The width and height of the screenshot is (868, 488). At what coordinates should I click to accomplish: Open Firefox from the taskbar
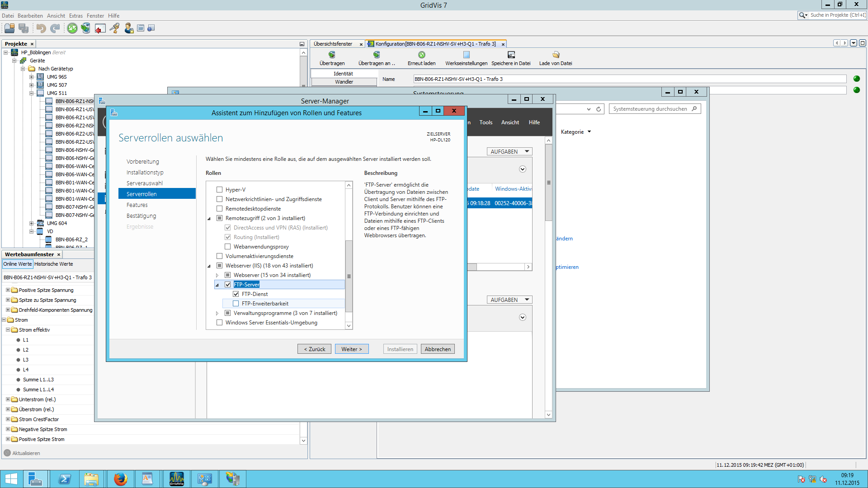[x=120, y=479]
